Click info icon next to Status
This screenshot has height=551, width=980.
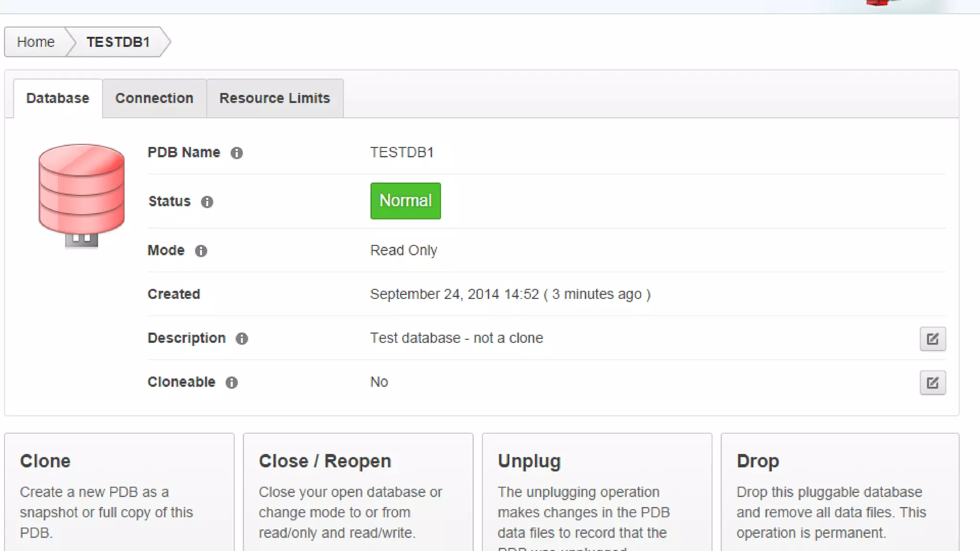(x=207, y=202)
